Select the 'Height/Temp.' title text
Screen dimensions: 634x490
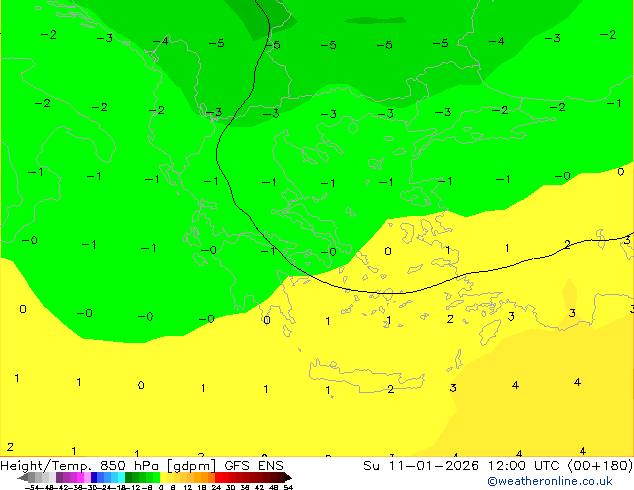point(47,466)
